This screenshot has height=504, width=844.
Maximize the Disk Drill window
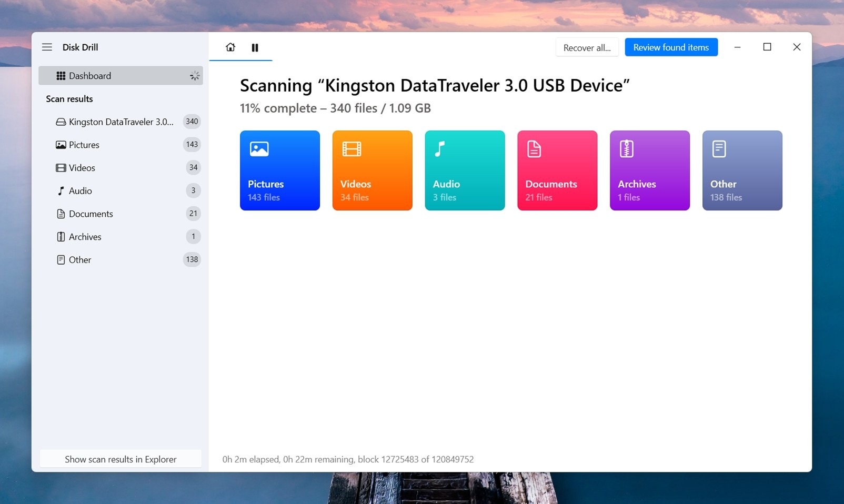coord(767,47)
